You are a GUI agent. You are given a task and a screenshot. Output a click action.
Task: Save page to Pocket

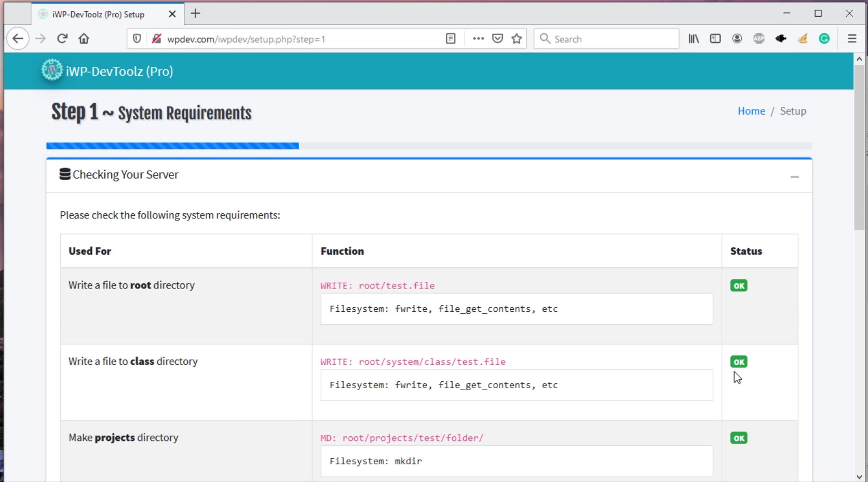click(x=497, y=39)
